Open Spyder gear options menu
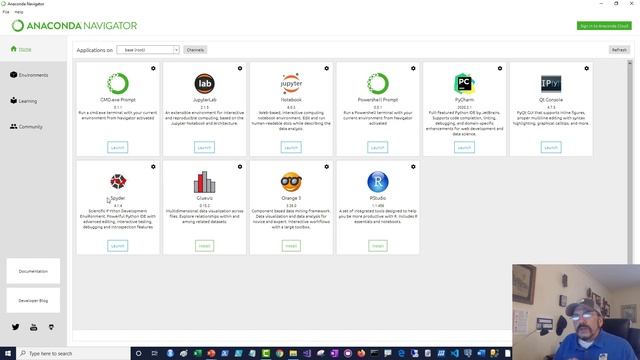640x360 pixels. pos(153,167)
